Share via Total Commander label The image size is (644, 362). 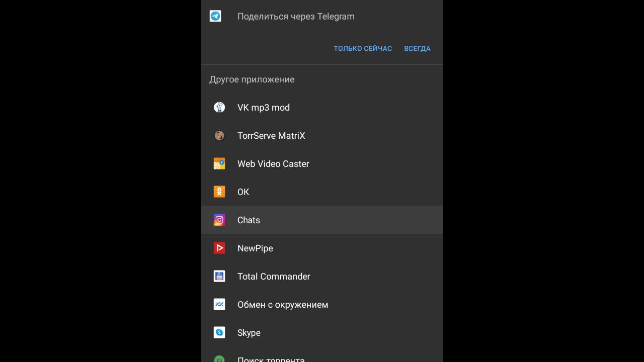click(274, 276)
